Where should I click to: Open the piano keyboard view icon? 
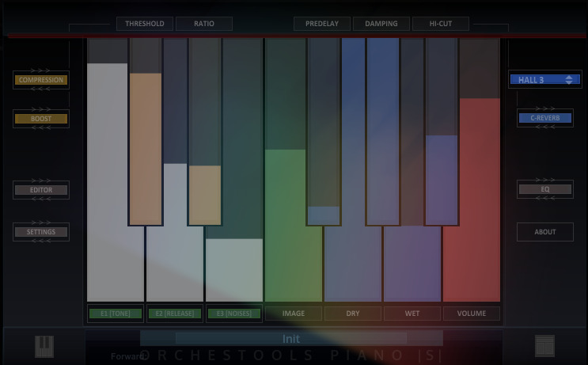(44, 346)
